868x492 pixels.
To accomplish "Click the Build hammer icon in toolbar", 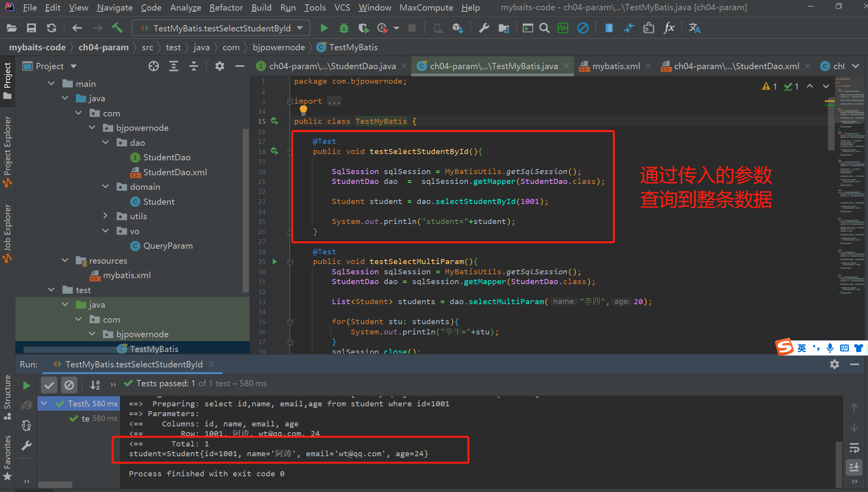I will pyautogui.click(x=117, y=28).
